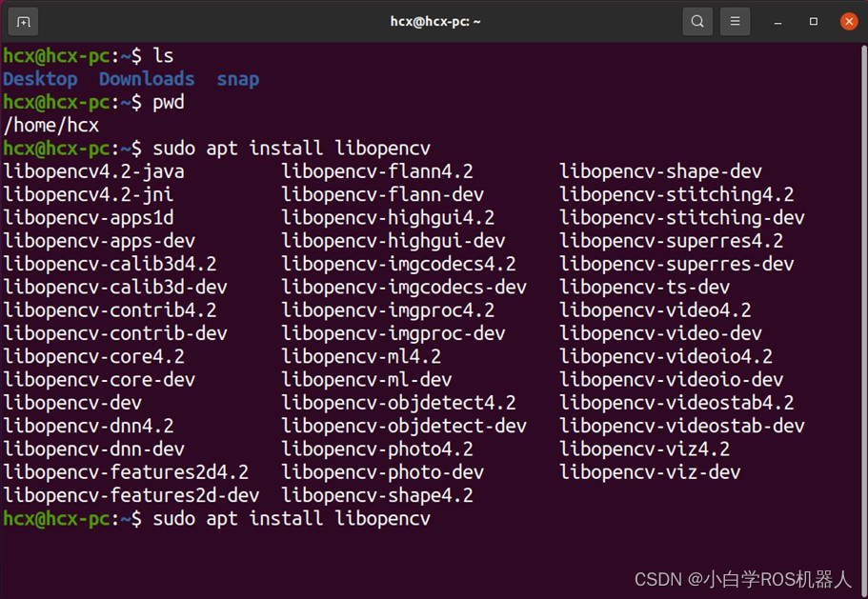This screenshot has height=599, width=868.
Task: Click libopencv-videostab4.2 package name
Action: (676, 403)
